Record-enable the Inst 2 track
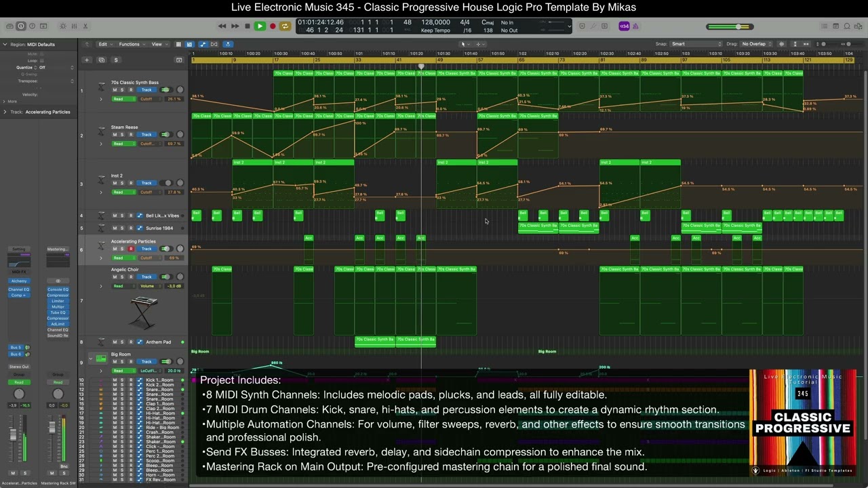Screen dimensions: 868x488 click(131, 183)
